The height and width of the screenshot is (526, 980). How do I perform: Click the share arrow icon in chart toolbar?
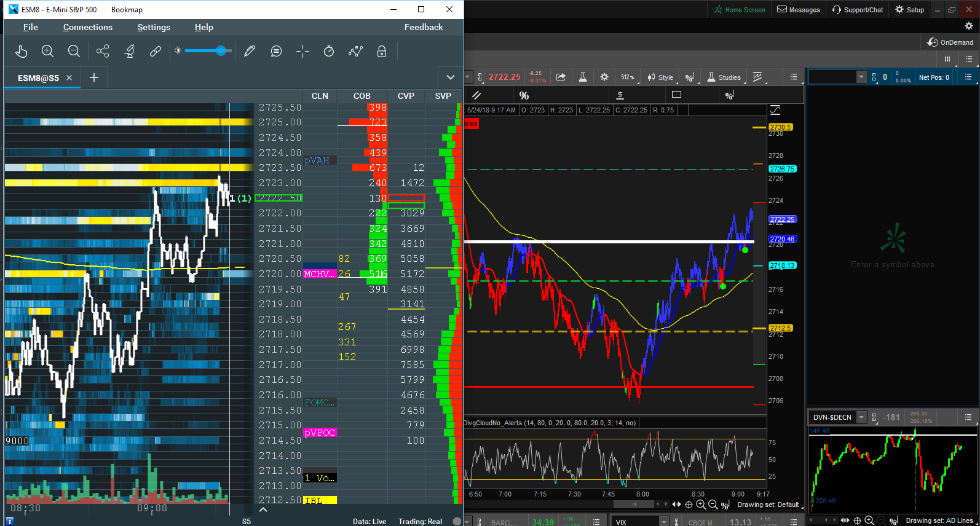(x=561, y=77)
